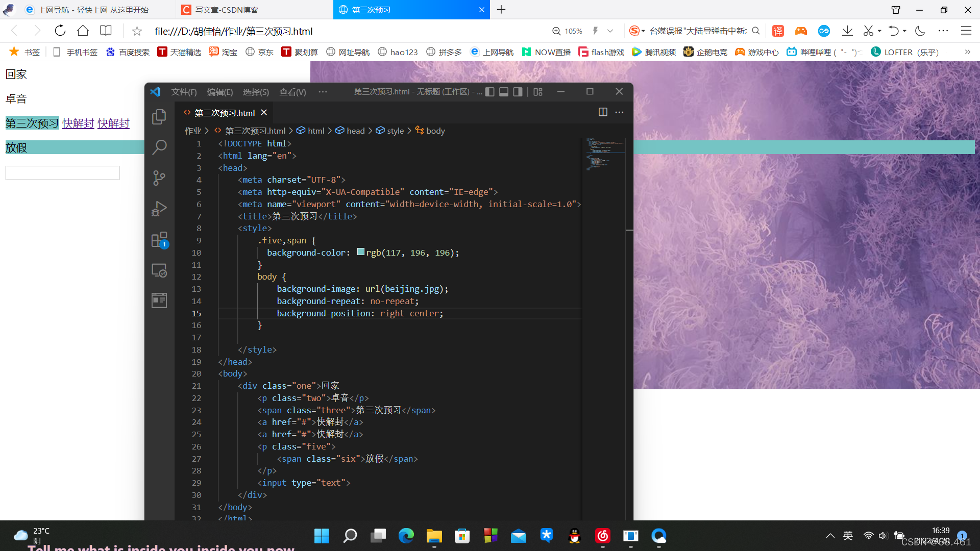Click the second 快解封 link on page

click(x=113, y=123)
